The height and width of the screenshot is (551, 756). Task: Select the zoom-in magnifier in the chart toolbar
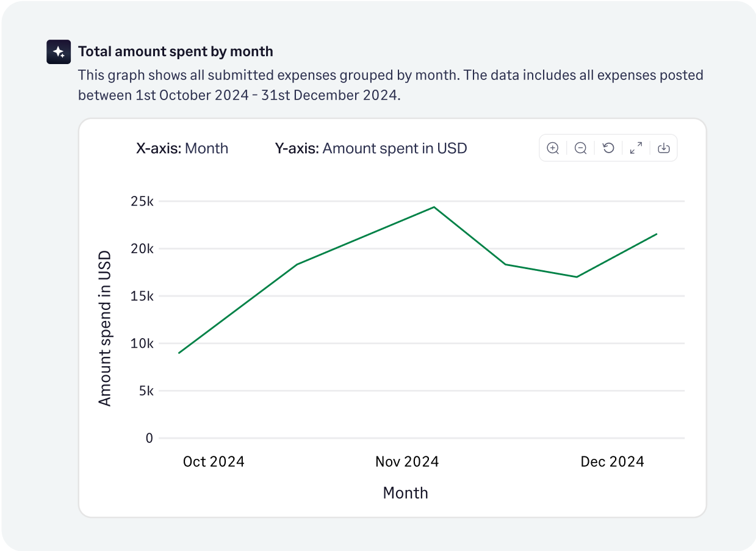tap(552, 148)
